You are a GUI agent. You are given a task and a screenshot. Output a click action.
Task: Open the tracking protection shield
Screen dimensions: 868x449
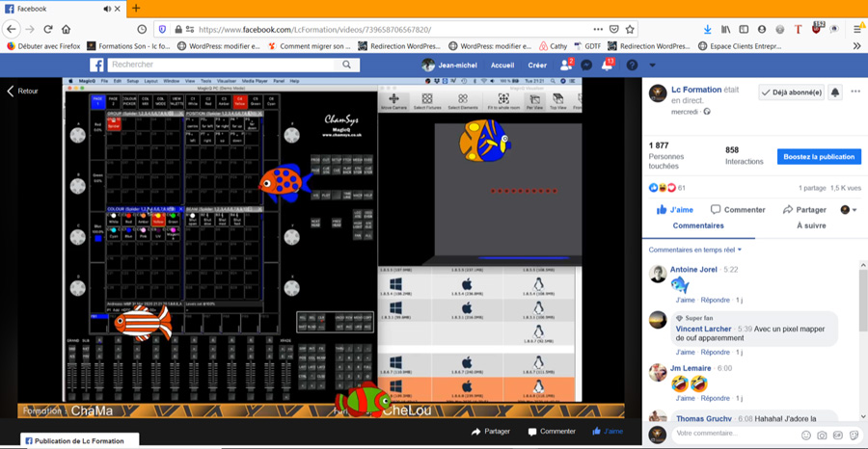(x=162, y=29)
